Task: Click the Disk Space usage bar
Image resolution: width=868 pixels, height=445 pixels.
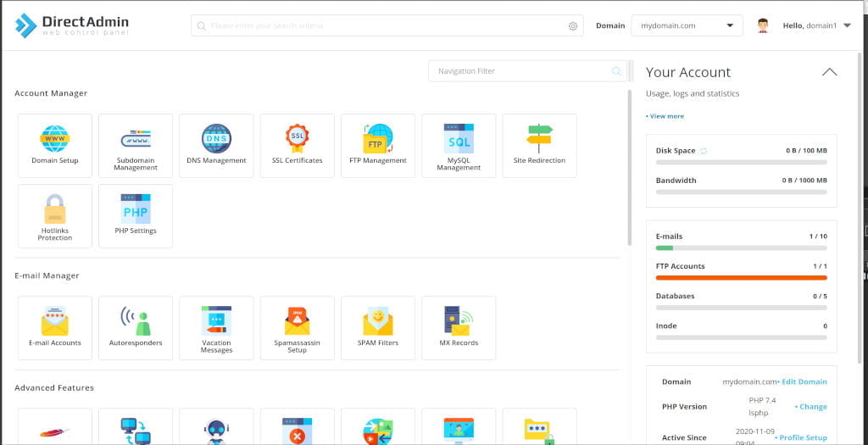Action: coord(741,162)
